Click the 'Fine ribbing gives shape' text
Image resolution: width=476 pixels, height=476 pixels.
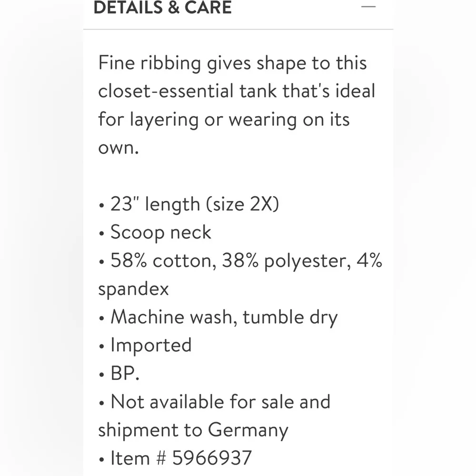[x=190, y=63]
